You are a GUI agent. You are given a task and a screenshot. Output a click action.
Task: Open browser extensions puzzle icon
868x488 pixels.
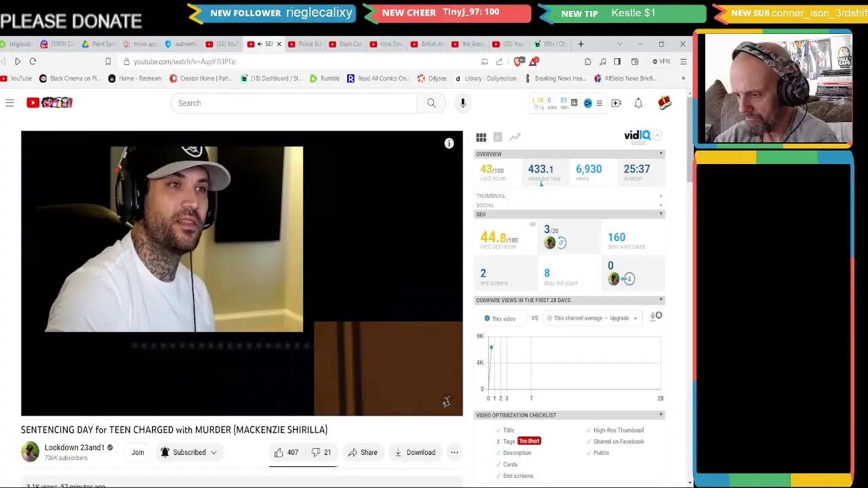pyautogui.click(x=587, y=62)
